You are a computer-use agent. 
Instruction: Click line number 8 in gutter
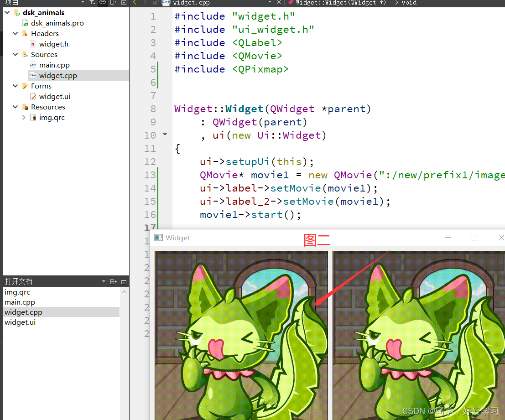[153, 109]
